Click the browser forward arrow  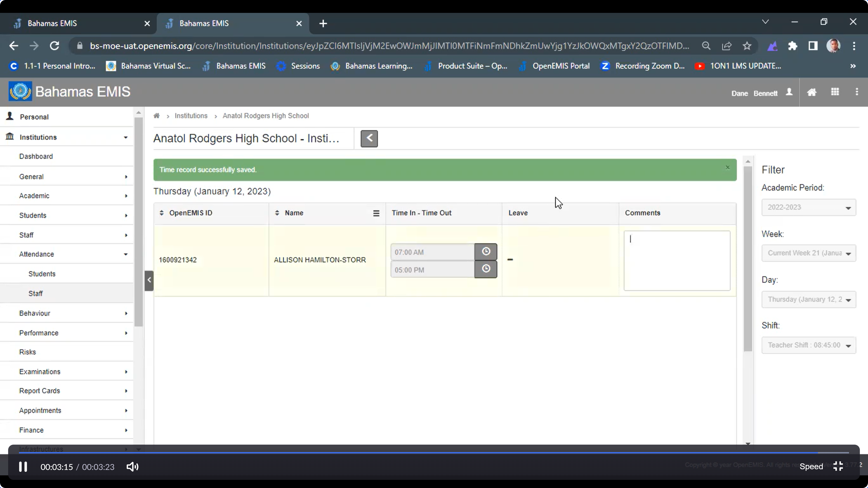34,46
